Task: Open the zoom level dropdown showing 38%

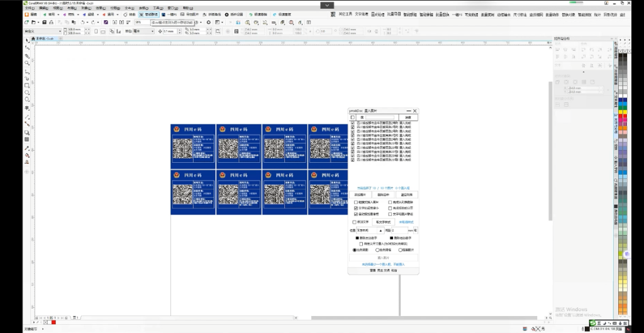Action: point(142,22)
